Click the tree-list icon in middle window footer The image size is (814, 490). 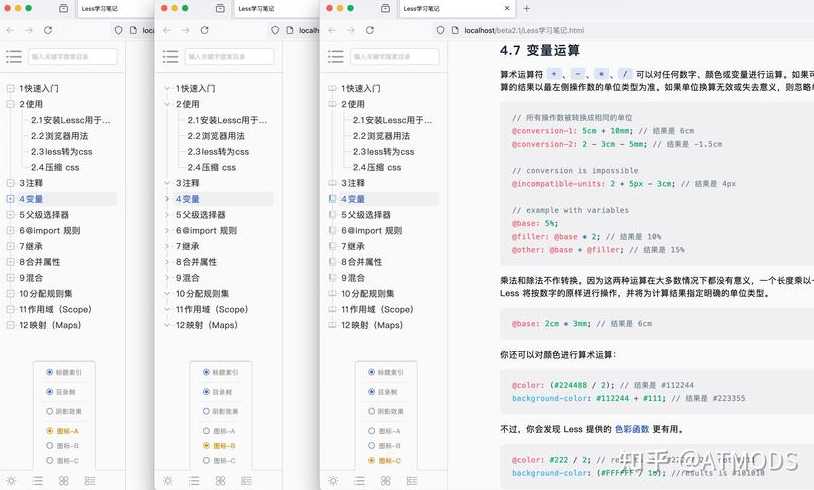247,481
